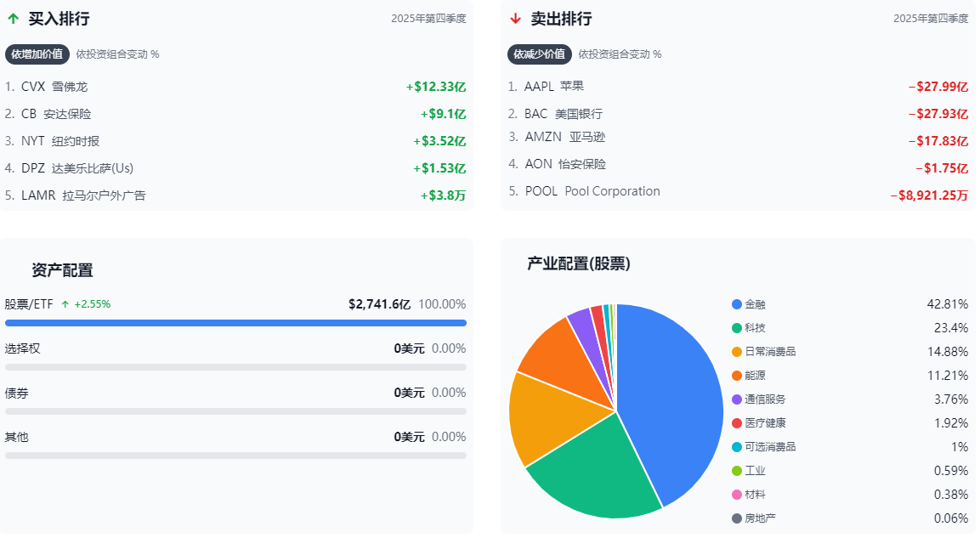
Task: Click the blue 股票/ETF progress bar
Action: coord(235,323)
